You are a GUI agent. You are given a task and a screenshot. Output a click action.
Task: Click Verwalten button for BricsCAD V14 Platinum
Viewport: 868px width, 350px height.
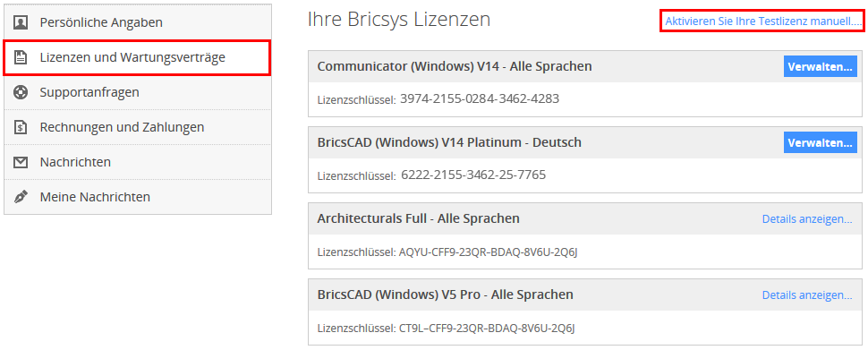click(820, 142)
